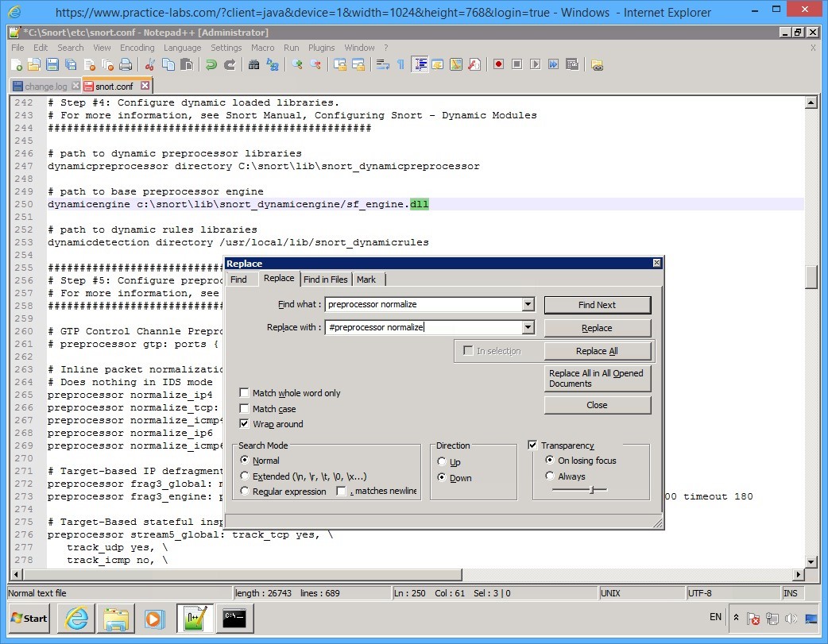
Task: Click the Replace All button
Action: pos(597,350)
